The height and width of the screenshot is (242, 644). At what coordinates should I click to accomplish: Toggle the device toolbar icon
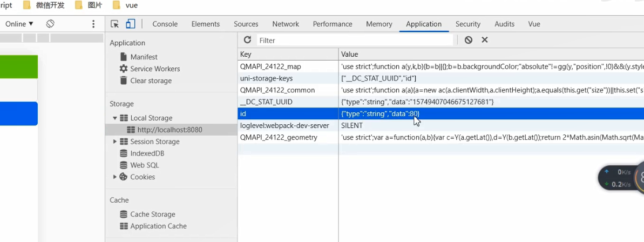[130, 24]
